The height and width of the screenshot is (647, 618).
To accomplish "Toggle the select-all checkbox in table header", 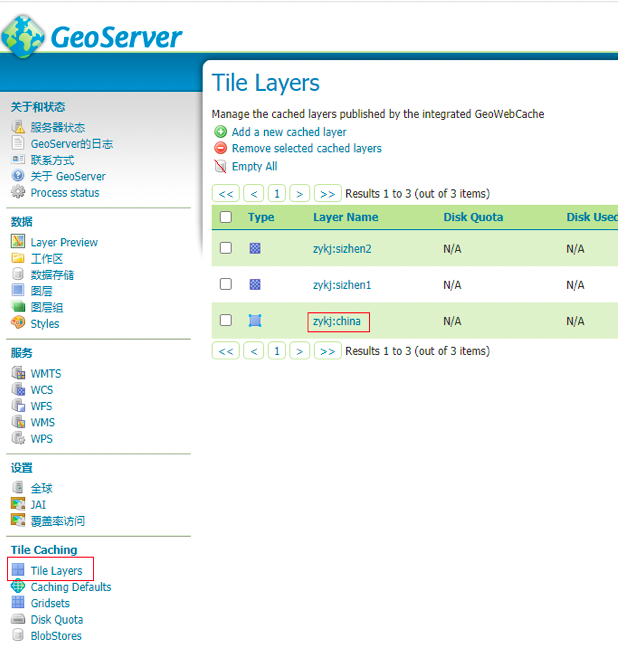I will [x=226, y=217].
